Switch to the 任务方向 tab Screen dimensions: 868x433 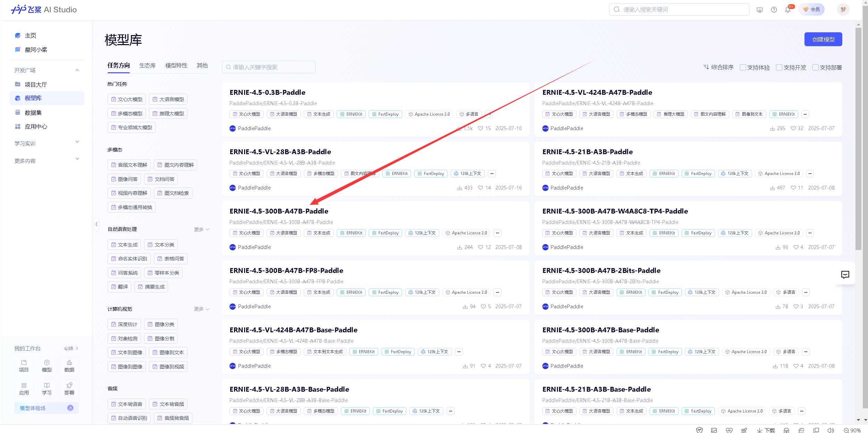(x=119, y=65)
